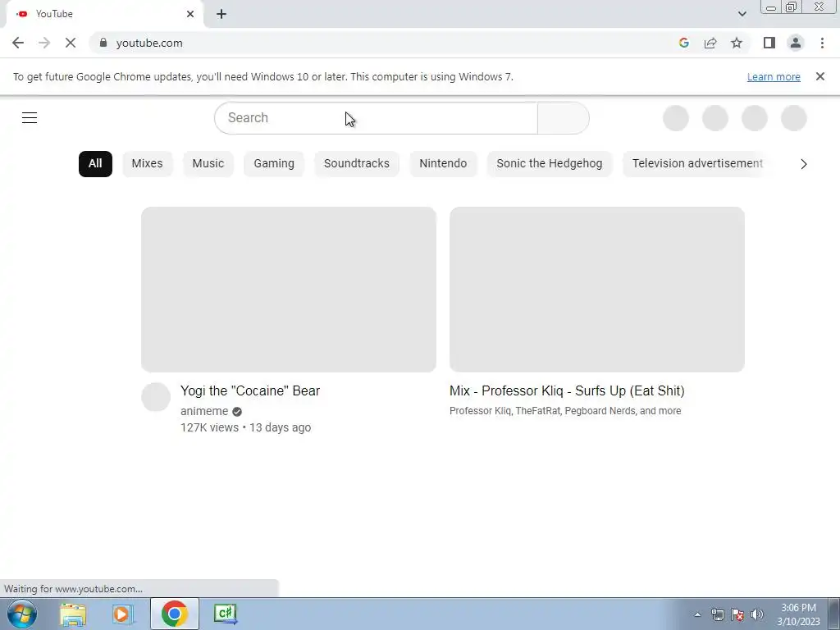Click the network tray icon

[717, 614]
